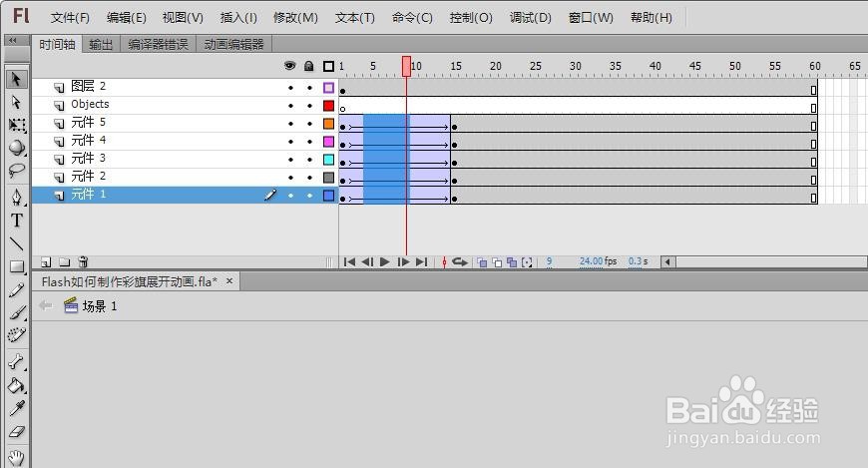Click red outline swatch of Objects layer
This screenshot has height=468, width=868.
(x=329, y=106)
